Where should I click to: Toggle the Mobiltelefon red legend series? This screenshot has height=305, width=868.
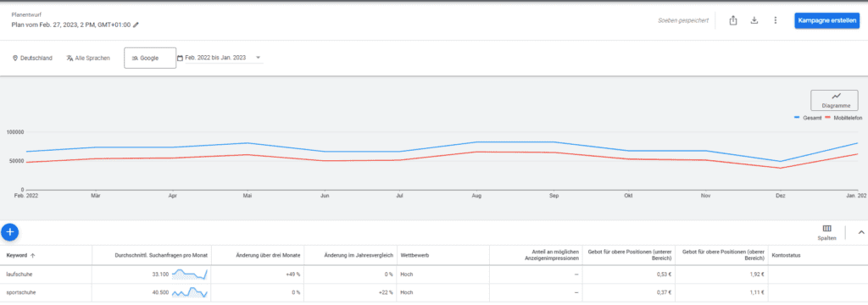pos(843,118)
